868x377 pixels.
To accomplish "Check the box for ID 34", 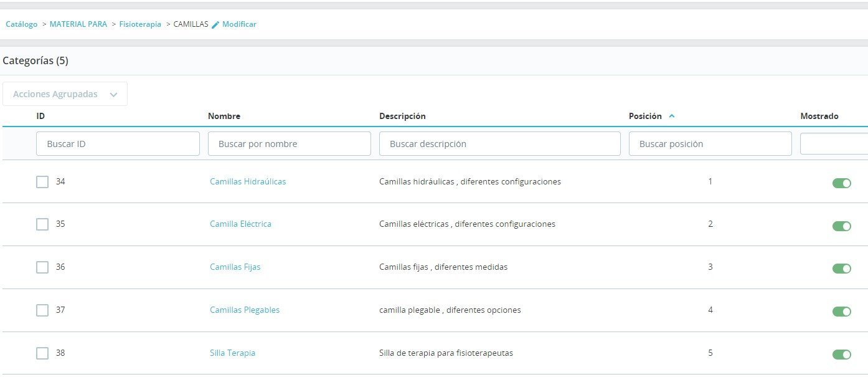I will click(x=42, y=182).
